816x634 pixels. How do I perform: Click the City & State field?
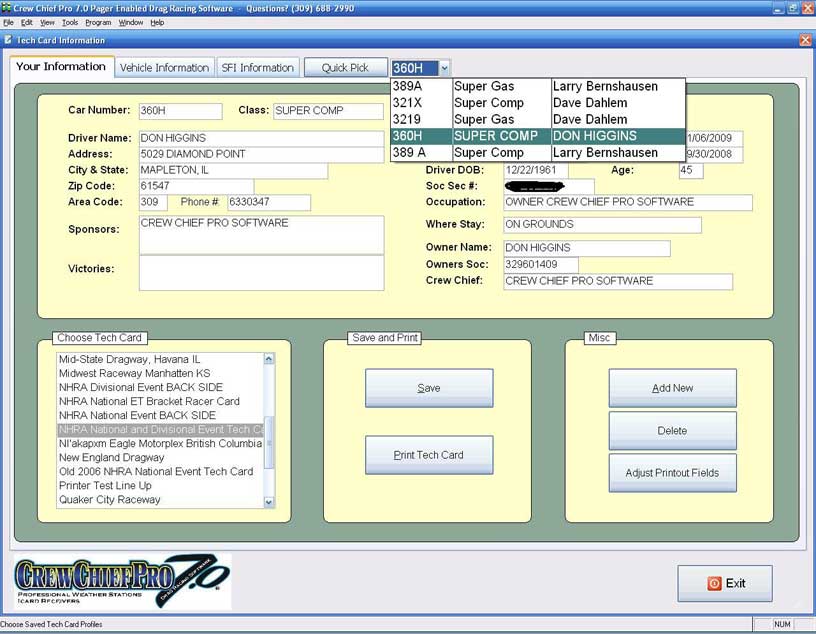pyautogui.click(x=233, y=170)
